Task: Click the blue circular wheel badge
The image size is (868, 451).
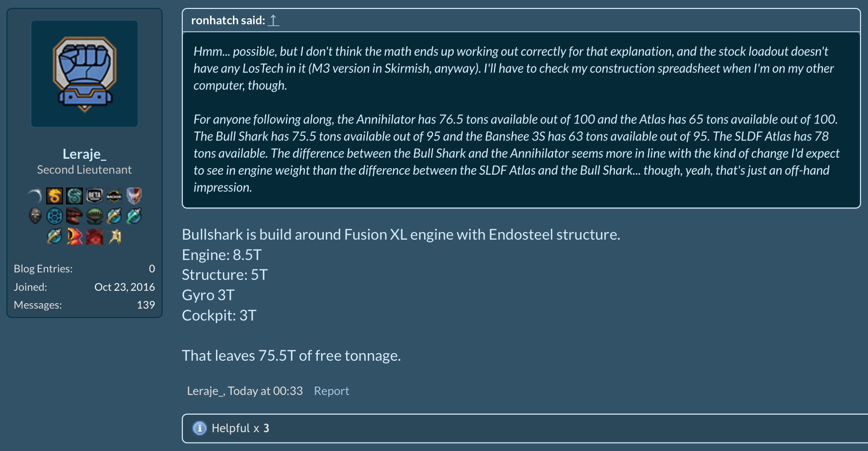Action: tap(55, 216)
